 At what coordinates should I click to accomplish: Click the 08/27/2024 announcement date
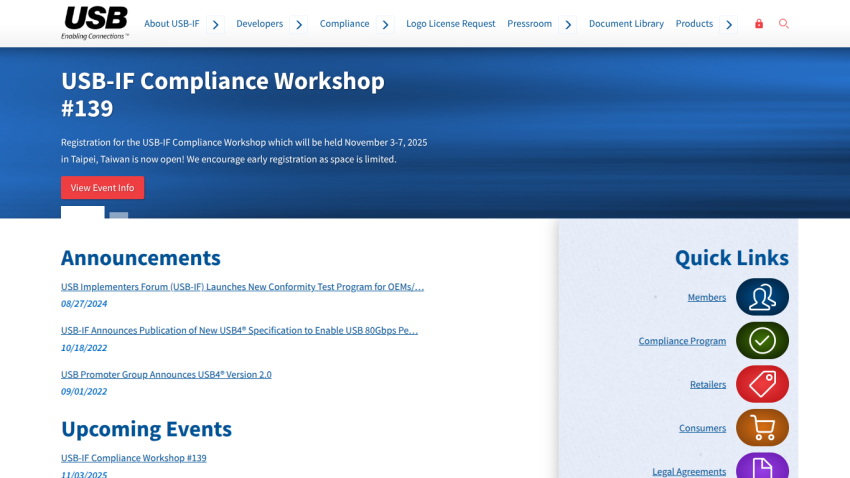[x=84, y=303]
